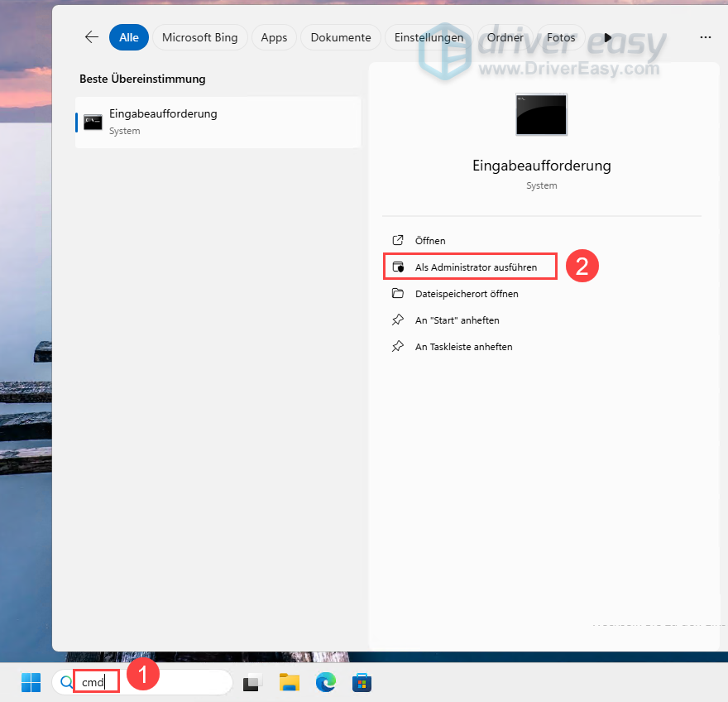Open the three-dot options menu

point(705,37)
